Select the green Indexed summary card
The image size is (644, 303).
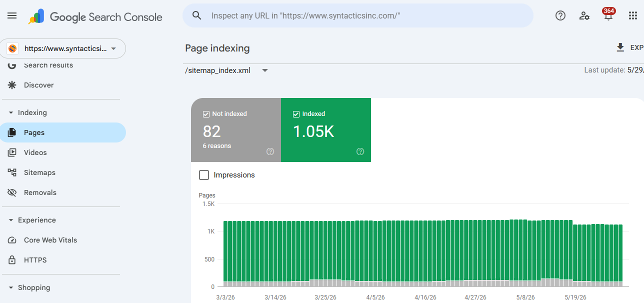click(326, 130)
